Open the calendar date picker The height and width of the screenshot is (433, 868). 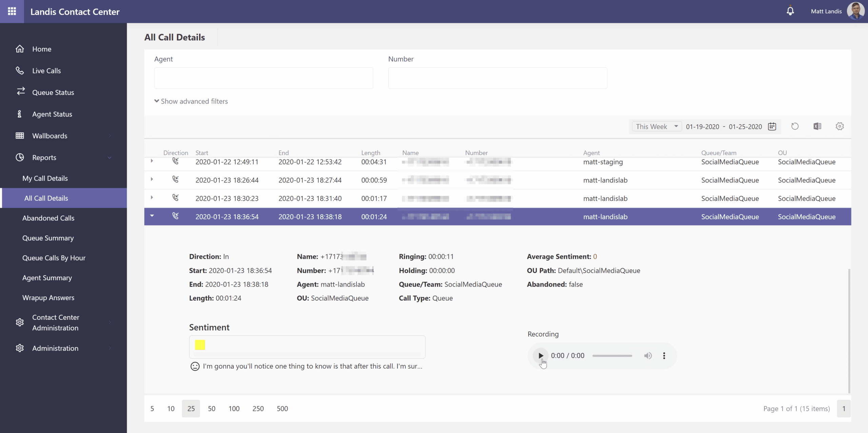(x=772, y=126)
